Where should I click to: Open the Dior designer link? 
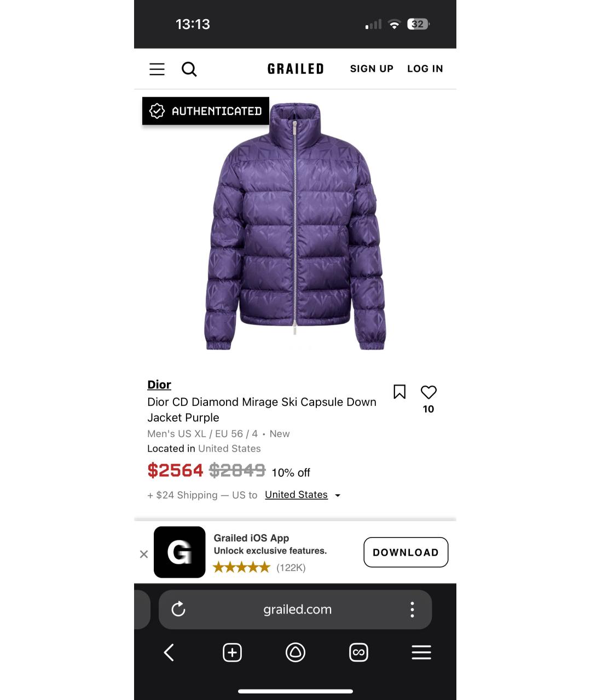[x=159, y=384]
